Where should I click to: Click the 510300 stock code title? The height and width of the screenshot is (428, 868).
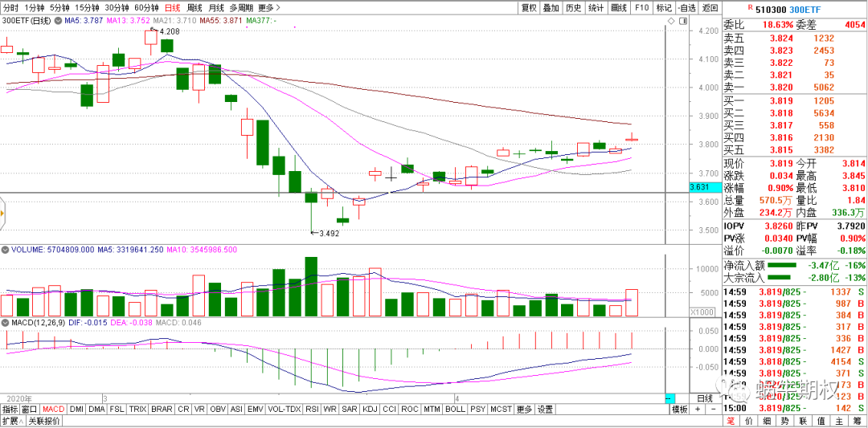coord(770,8)
